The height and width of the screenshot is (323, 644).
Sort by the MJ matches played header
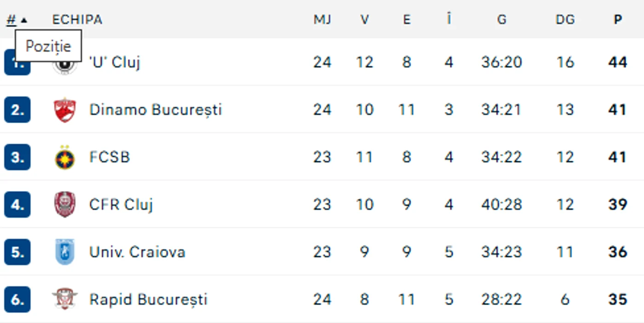point(322,20)
